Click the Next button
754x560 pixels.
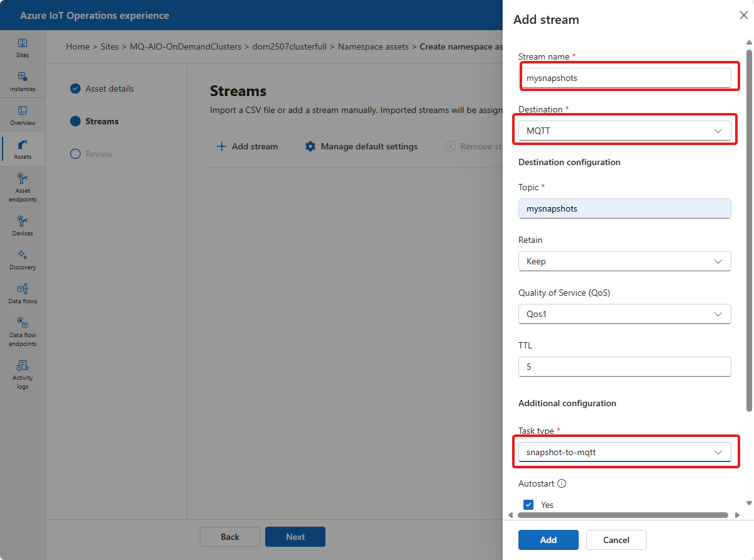pyautogui.click(x=295, y=537)
